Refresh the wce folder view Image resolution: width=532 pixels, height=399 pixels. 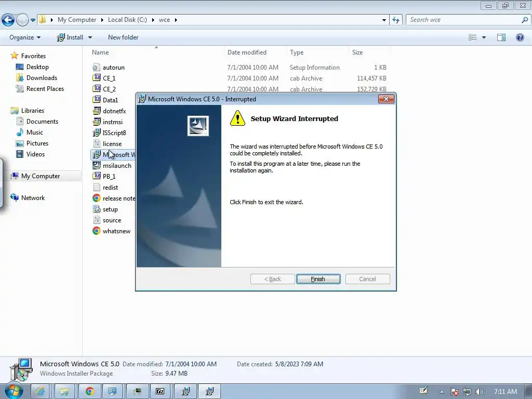[x=396, y=20]
